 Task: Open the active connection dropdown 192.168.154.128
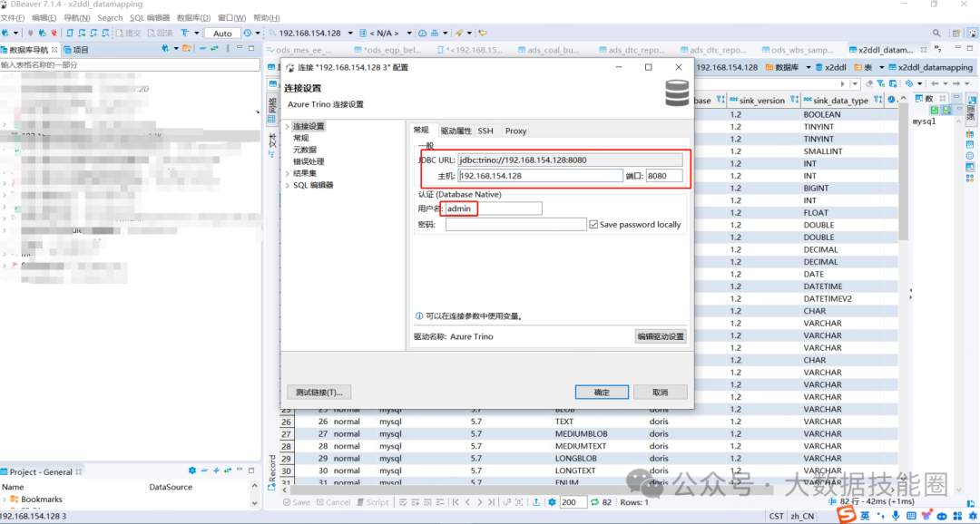tap(350, 34)
